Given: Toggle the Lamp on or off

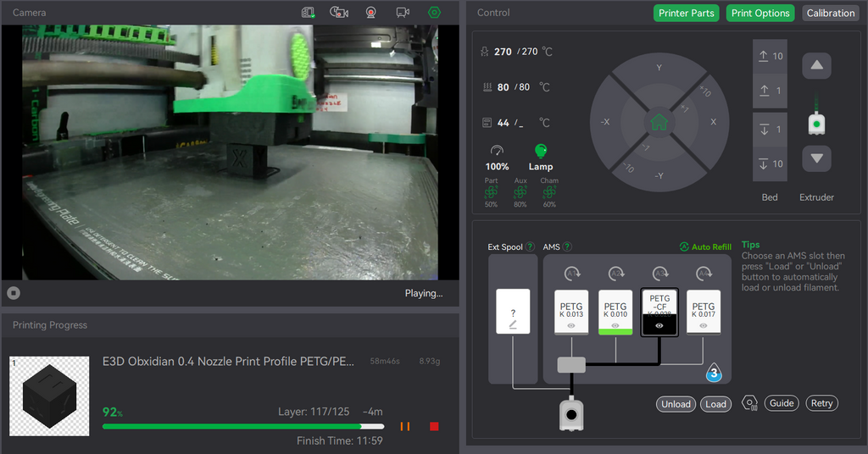Looking at the screenshot, I should pos(540,158).
